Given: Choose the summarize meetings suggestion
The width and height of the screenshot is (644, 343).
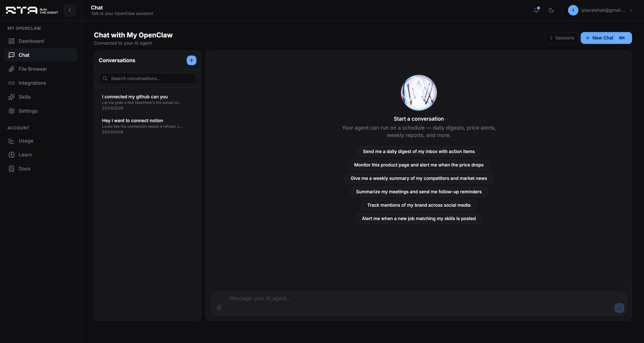Looking at the screenshot, I should [x=419, y=192].
